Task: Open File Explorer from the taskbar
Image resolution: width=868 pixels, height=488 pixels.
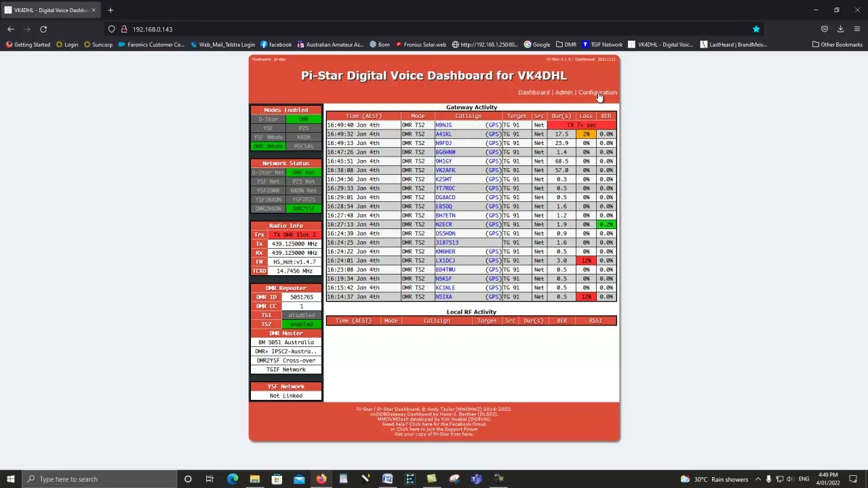Action: click(254, 479)
